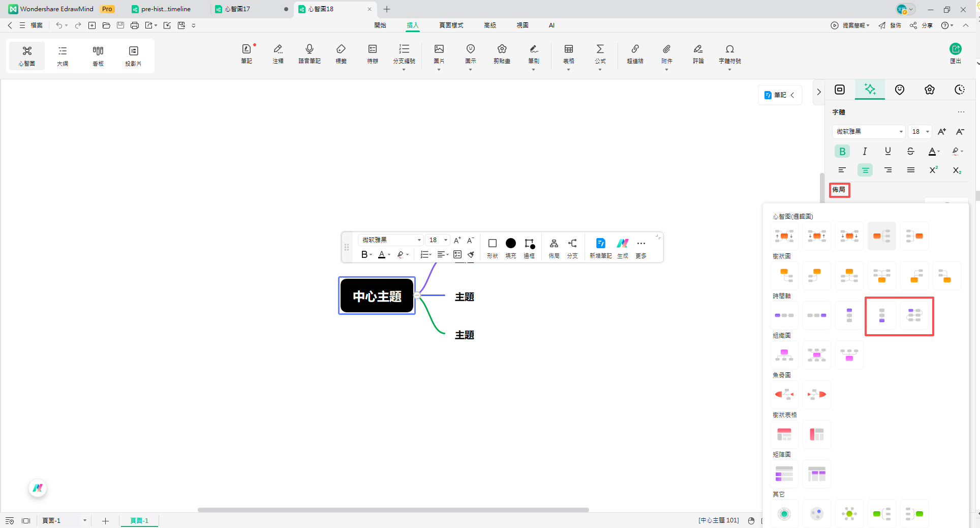The image size is (980, 528).
Task: Open the AI assistant floating icon
Action: click(38, 488)
